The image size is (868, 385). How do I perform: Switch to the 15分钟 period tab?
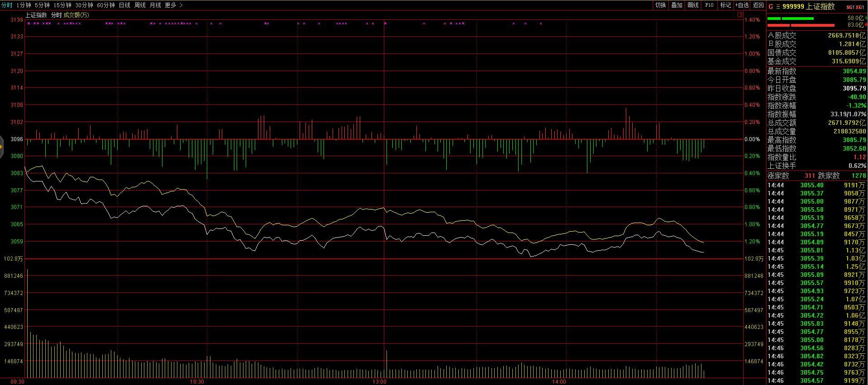pyautogui.click(x=62, y=5)
